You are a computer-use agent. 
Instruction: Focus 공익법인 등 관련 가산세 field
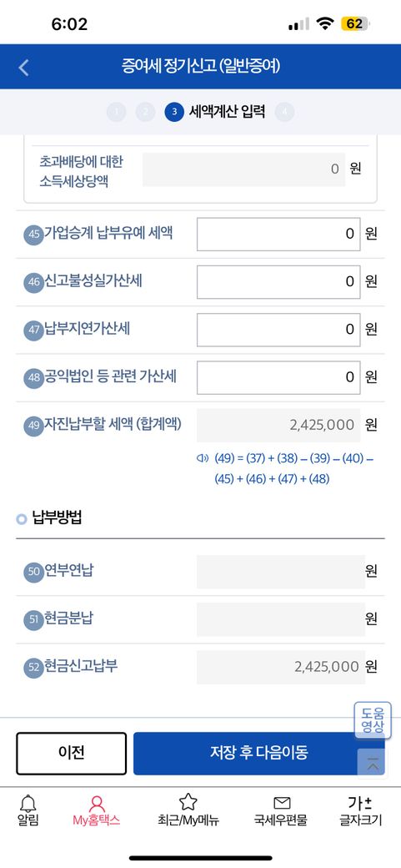coord(278,377)
